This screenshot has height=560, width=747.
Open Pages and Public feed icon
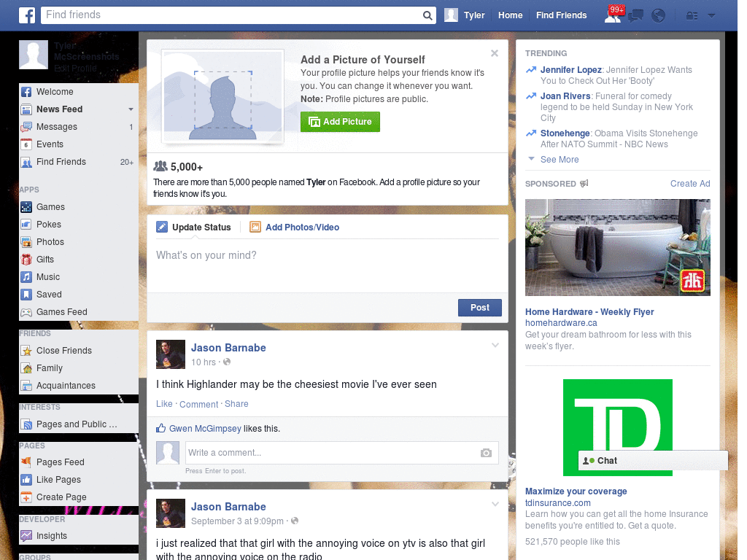(x=26, y=425)
